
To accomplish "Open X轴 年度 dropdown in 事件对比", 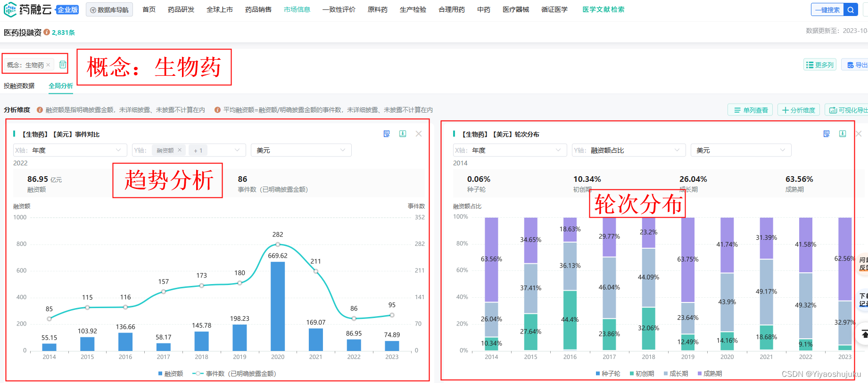I will click(70, 150).
